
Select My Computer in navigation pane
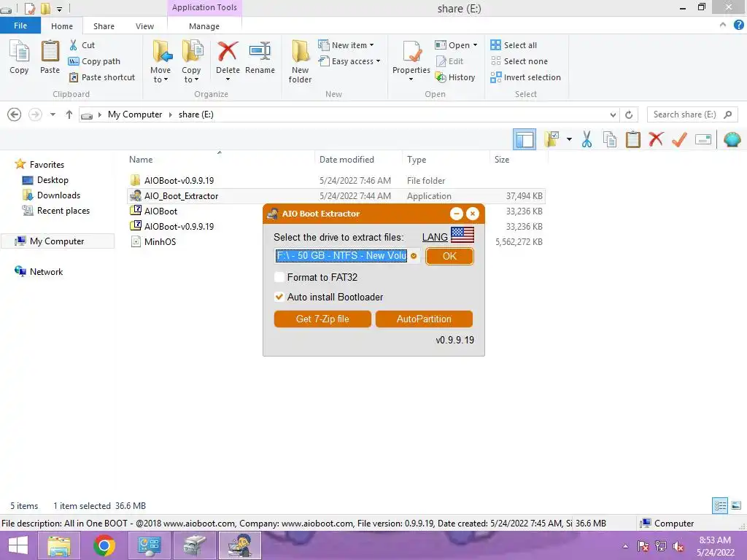[x=57, y=241]
